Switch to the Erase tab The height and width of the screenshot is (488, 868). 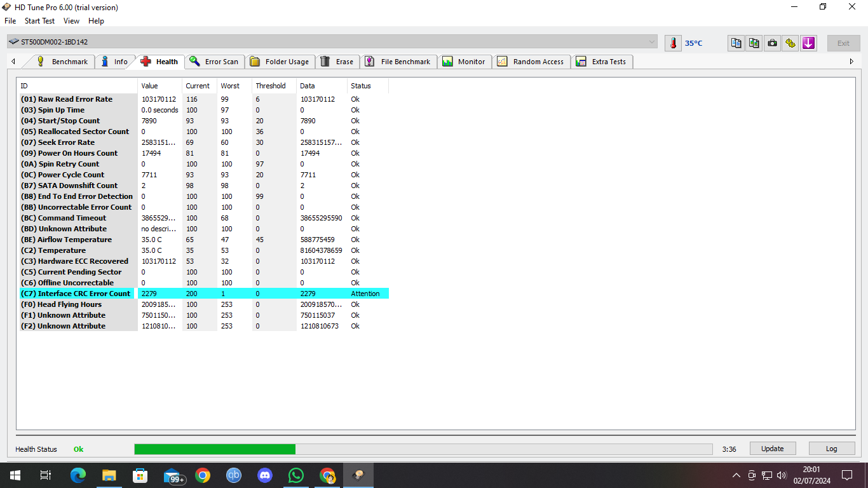point(337,62)
